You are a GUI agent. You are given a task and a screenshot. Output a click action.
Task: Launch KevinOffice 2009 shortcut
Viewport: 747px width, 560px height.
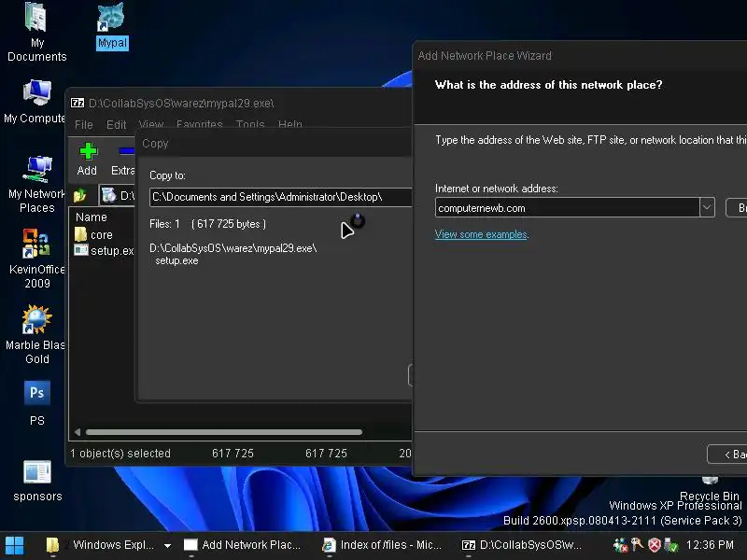(x=36, y=259)
